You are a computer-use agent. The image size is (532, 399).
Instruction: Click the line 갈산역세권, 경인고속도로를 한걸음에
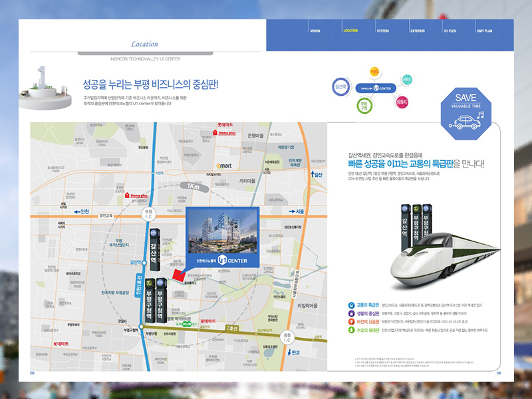385,155
